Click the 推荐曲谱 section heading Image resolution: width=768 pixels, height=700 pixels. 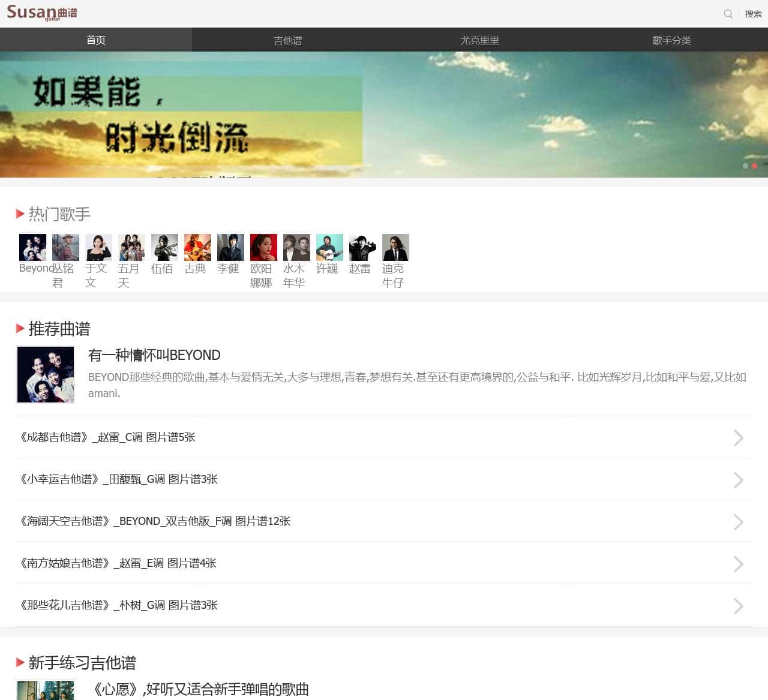click(59, 329)
